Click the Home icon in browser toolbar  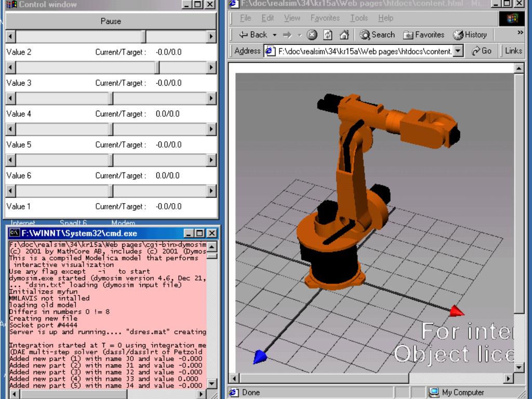tap(344, 35)
